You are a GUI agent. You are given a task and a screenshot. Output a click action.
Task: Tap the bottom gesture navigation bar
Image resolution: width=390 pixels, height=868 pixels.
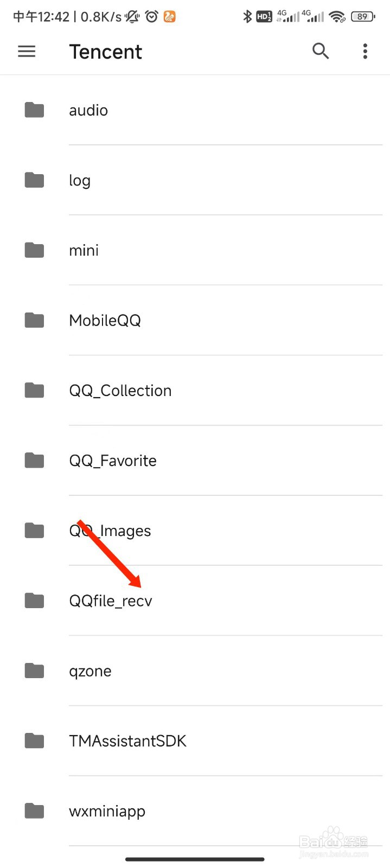click(195, 859)
